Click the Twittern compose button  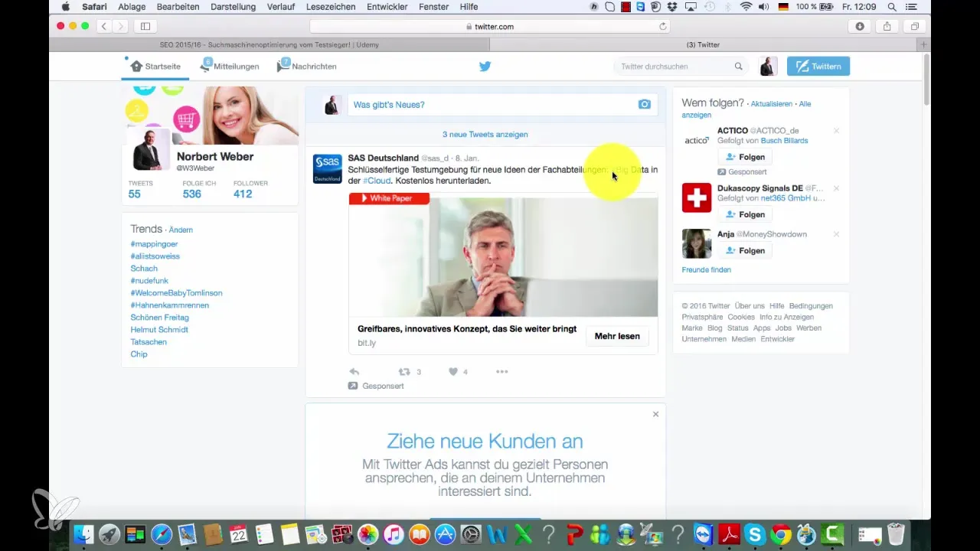(x=818, y=67)
